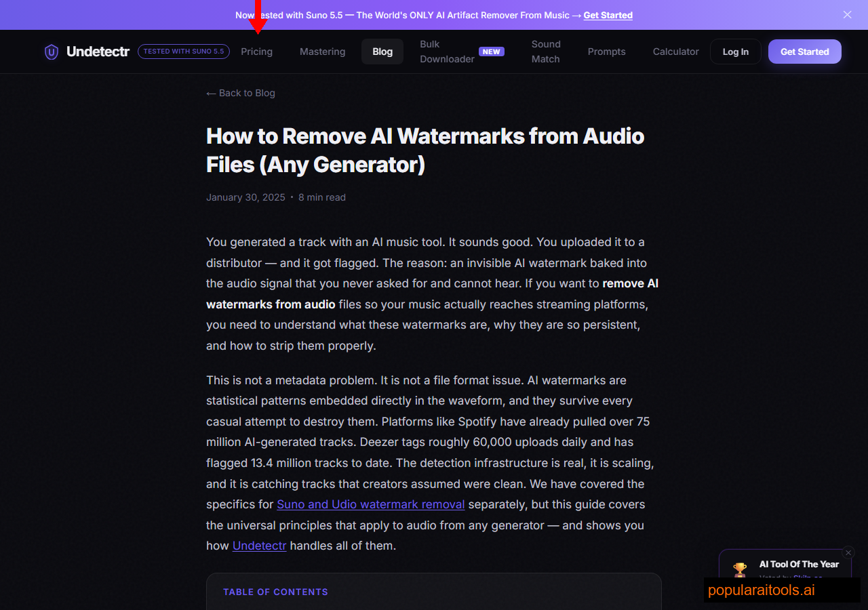
Task: Click the Log In button
Action: click(735, 51)
